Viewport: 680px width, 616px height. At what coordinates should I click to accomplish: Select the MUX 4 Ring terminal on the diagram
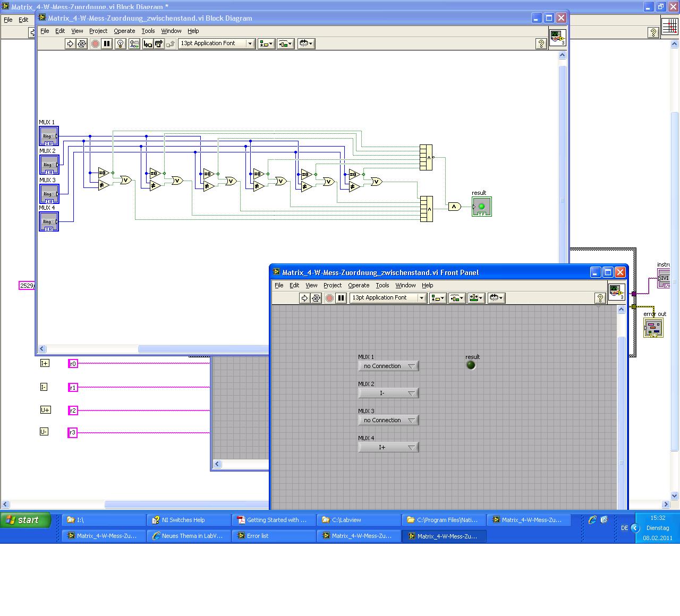(49, 221)
